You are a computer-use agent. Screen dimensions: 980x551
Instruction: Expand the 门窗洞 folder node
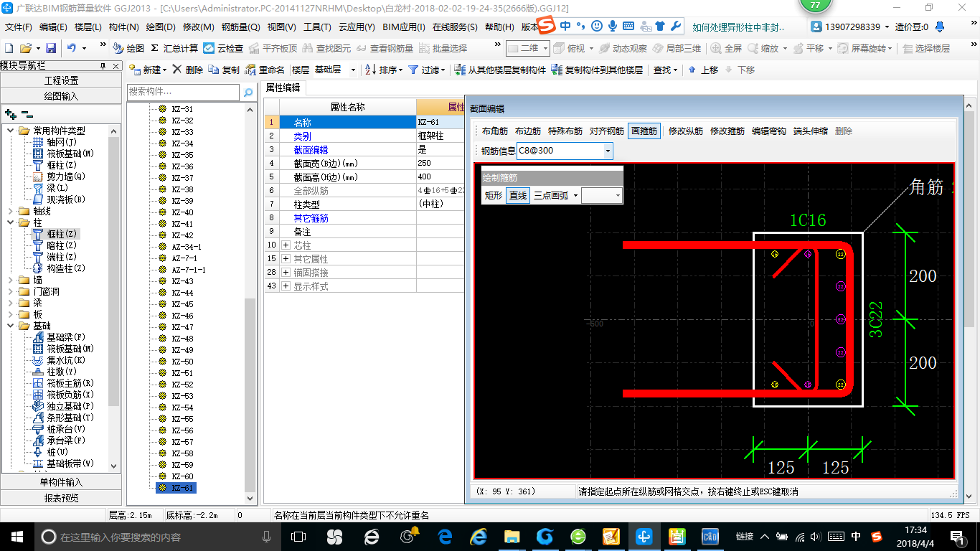pos(10,291)
